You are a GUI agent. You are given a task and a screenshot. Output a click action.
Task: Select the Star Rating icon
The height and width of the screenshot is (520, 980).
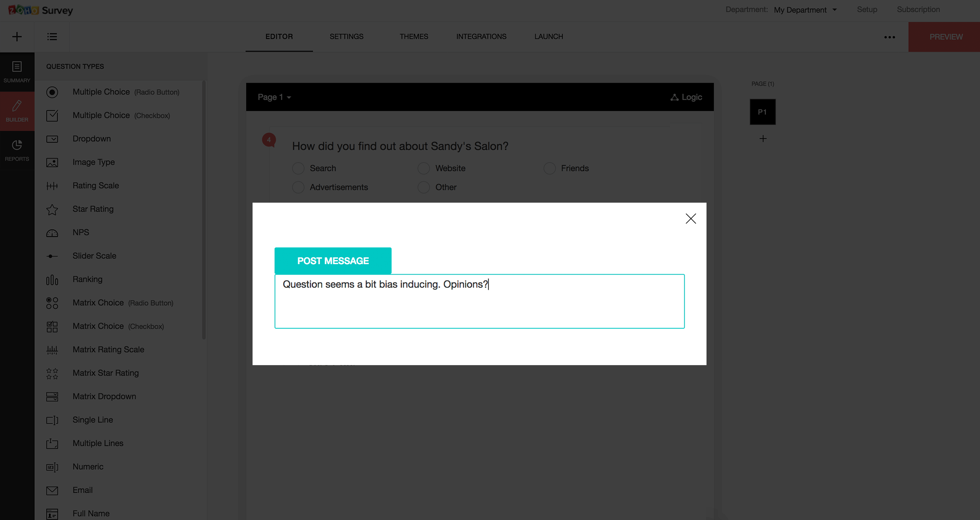52,209
